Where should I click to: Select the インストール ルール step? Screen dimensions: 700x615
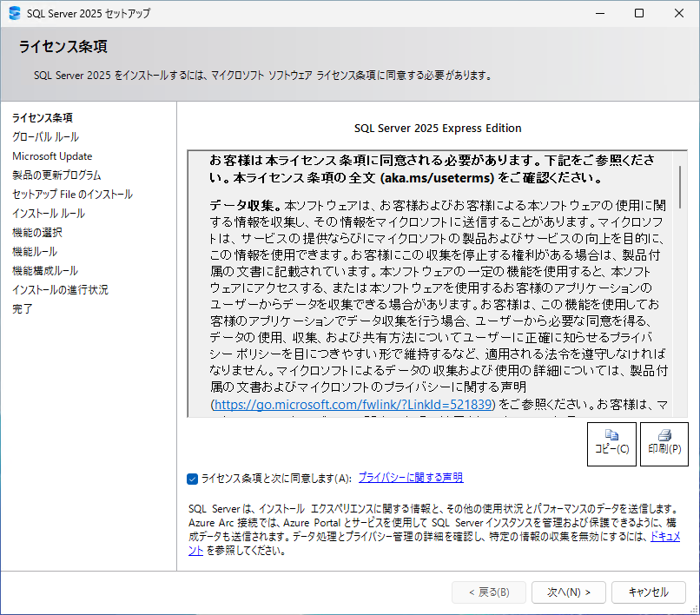pyautogui.click(x=49, y=214)
